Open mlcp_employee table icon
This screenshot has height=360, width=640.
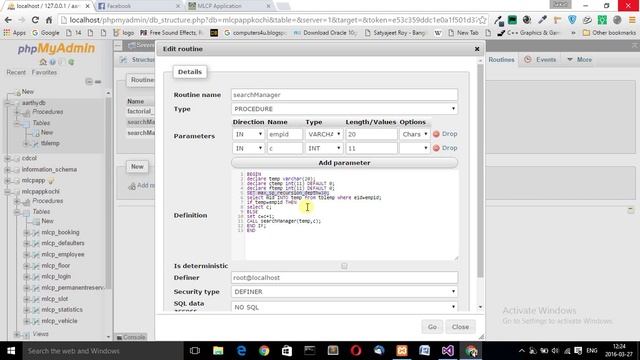click(x=36, y=254)
